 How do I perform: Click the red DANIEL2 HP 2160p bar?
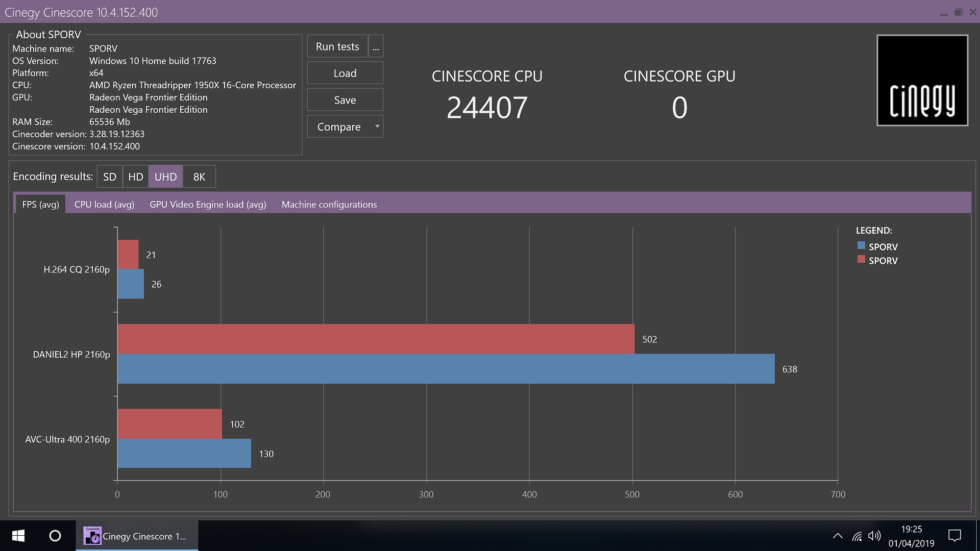[x=376, y=339]
